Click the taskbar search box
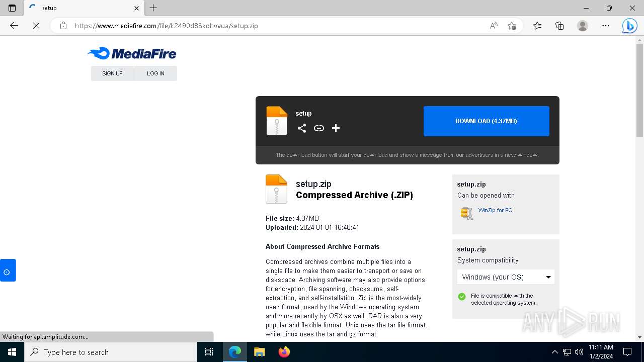 111,352
